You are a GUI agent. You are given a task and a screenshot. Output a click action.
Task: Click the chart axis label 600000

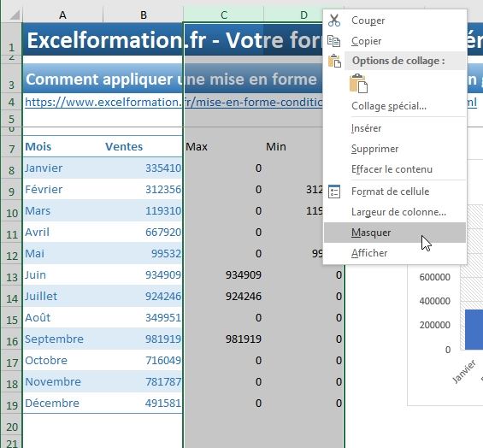434,277
